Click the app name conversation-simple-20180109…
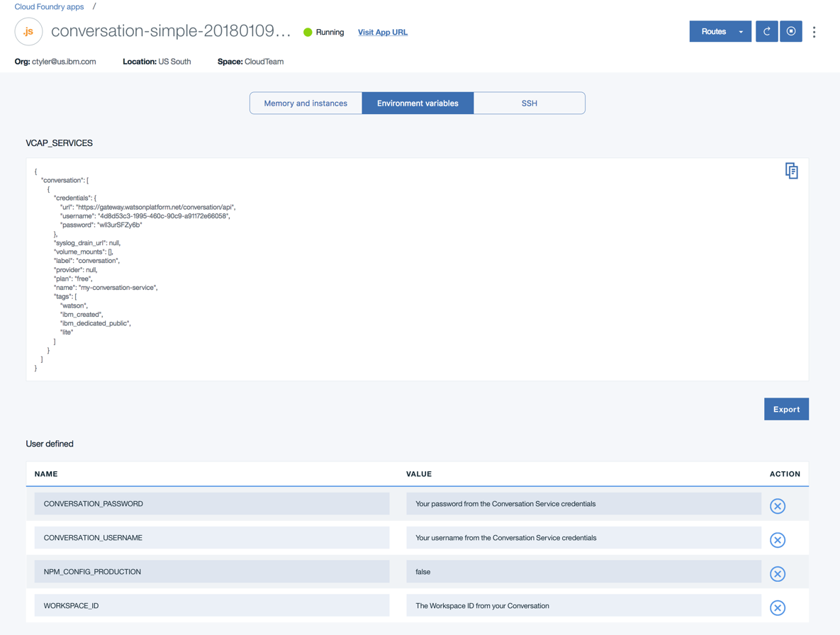This screenshot has height=635, width=840. [171, 31]
